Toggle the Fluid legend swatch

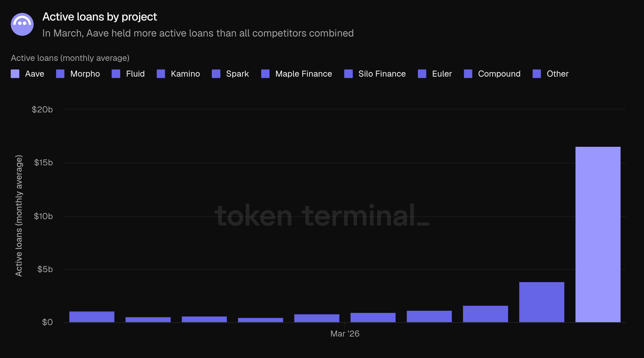coord(116,74)
